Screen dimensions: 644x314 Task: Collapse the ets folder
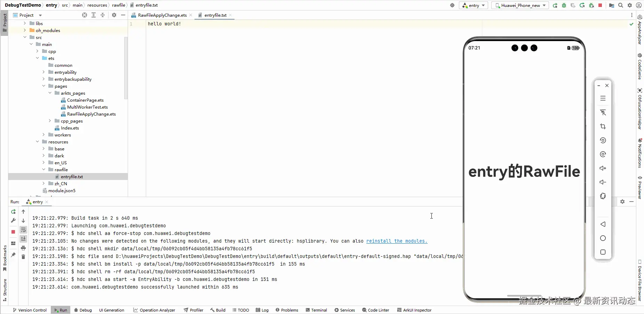coord(37,58)
